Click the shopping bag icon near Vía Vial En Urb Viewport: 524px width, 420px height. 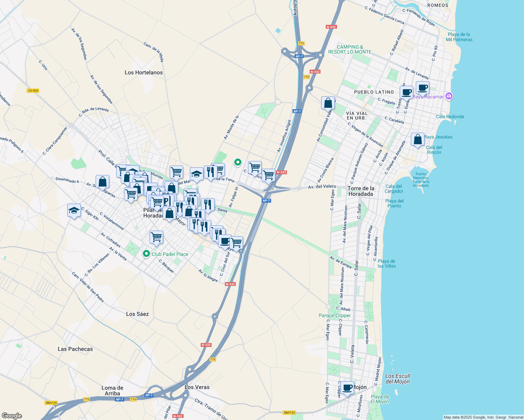point(327,103)
